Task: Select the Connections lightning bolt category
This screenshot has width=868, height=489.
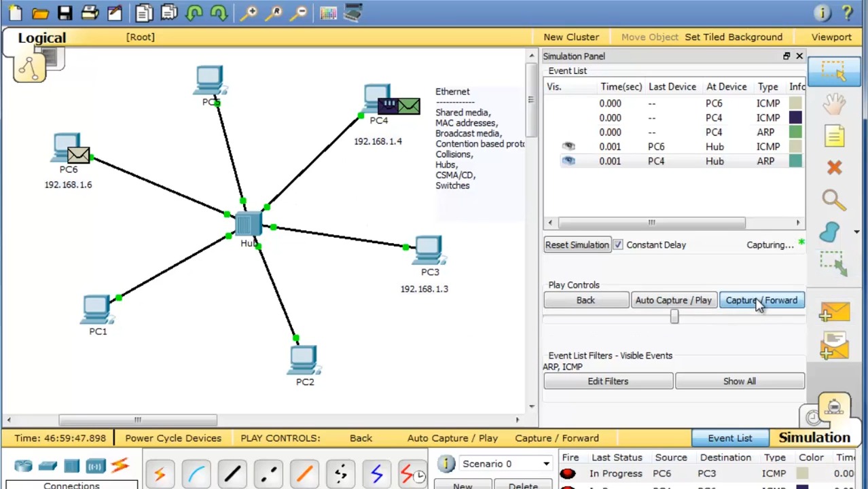Action: [x=120, y=465]
